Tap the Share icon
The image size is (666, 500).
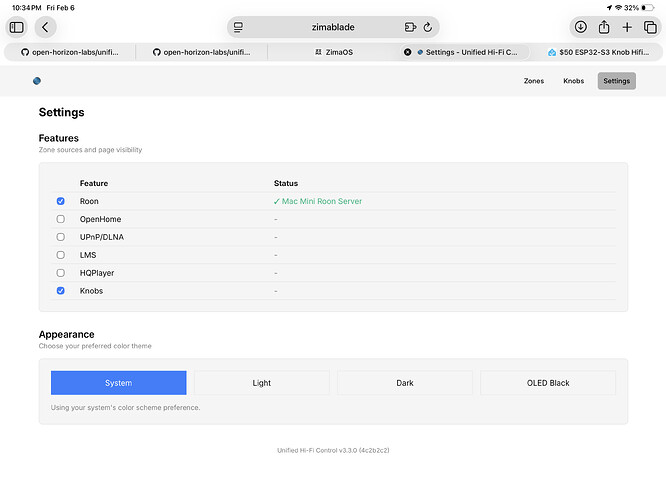point(604,27)
